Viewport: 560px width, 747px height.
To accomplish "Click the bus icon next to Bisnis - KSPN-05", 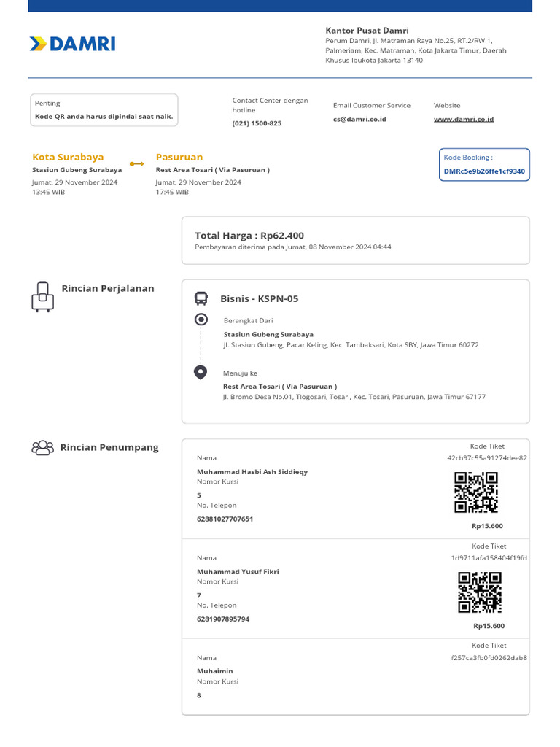I will tap(201, 298).
